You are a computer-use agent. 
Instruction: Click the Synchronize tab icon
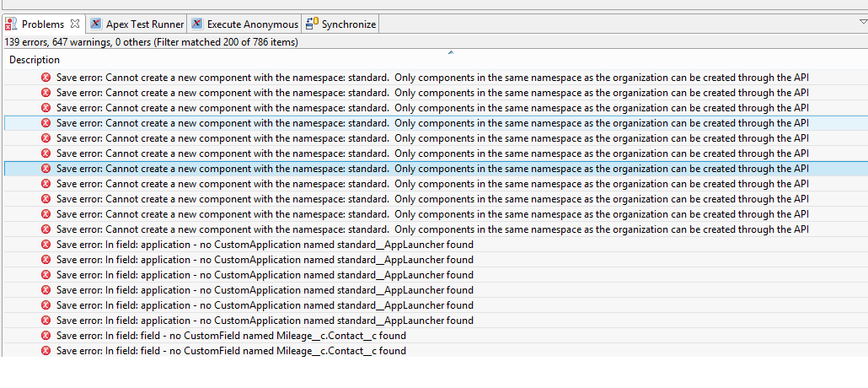[x=312, y=24]
